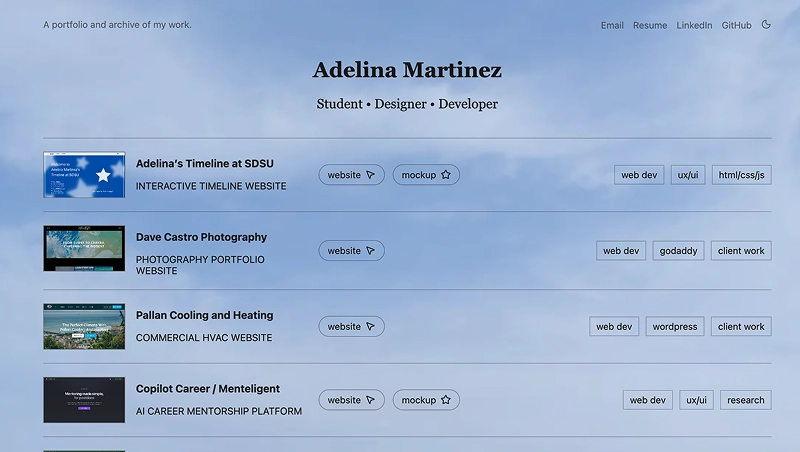Screen dimensions: 800x452
Task: Click the title 'Adelina's Timeline at SDSU'
Action: [205, 164]
